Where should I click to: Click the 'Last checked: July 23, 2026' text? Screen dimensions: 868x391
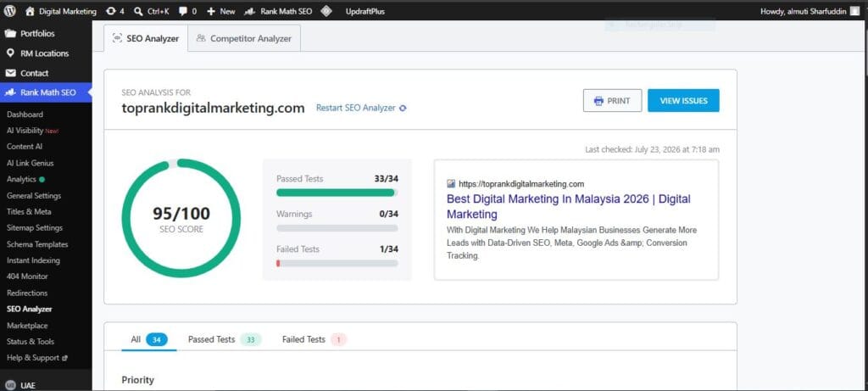point(652,149)
